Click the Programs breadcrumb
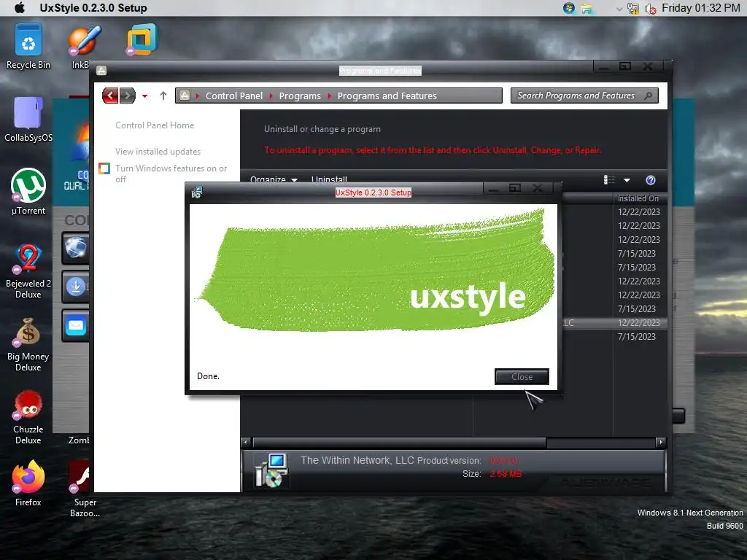This screenshot has width=747, height=560. point(300,96)
